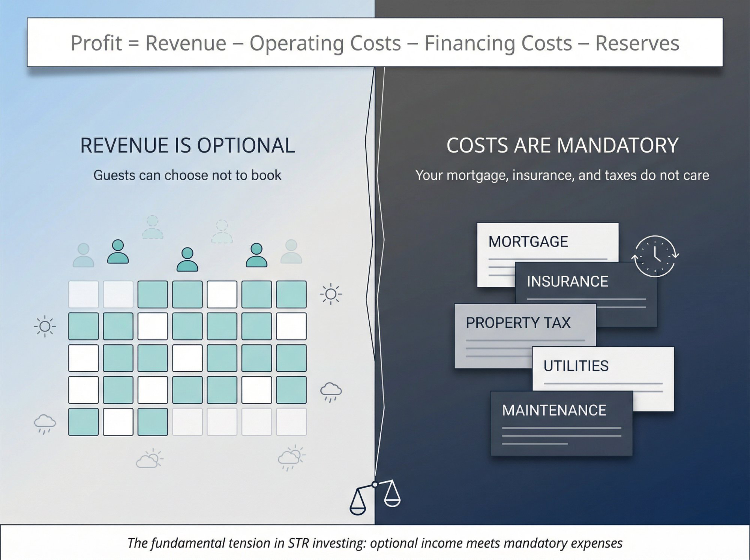Screen dimensions: 750x560
Task: Click the sun icon right of the calendar
Action: pyautogui.click(x=330, y=294)
